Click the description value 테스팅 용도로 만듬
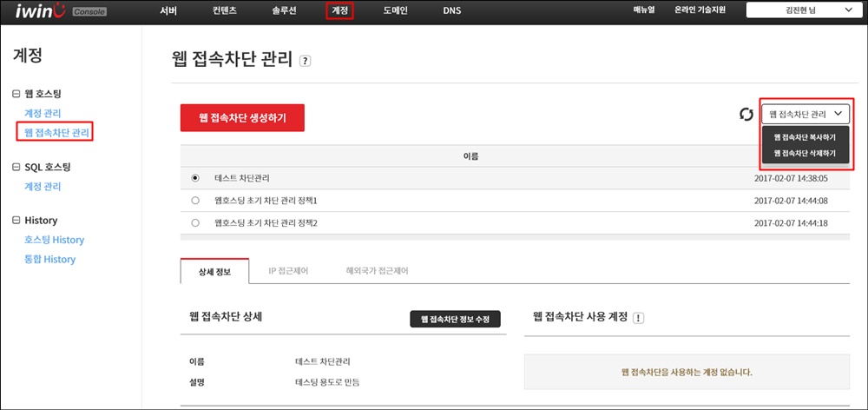The height and width of the screenshot is (410, 868). coord(327,381)
